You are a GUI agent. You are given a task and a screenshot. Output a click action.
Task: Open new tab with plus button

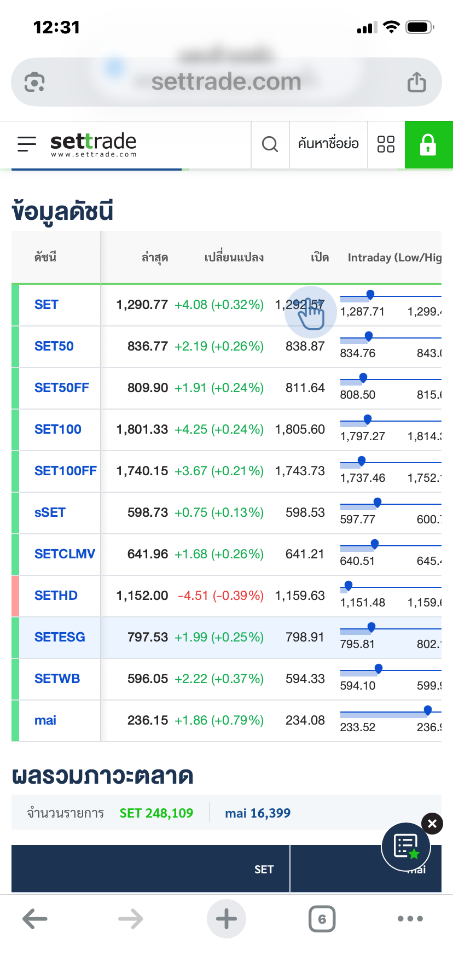coord(226,919)
